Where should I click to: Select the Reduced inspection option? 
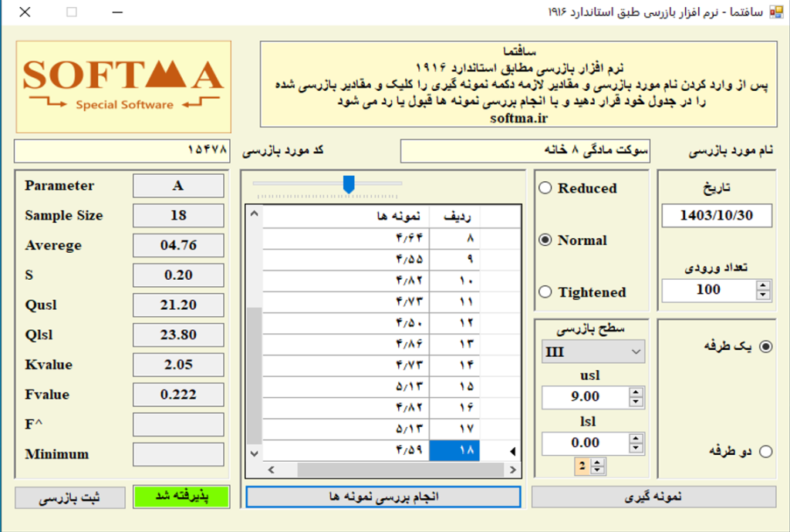545,188
